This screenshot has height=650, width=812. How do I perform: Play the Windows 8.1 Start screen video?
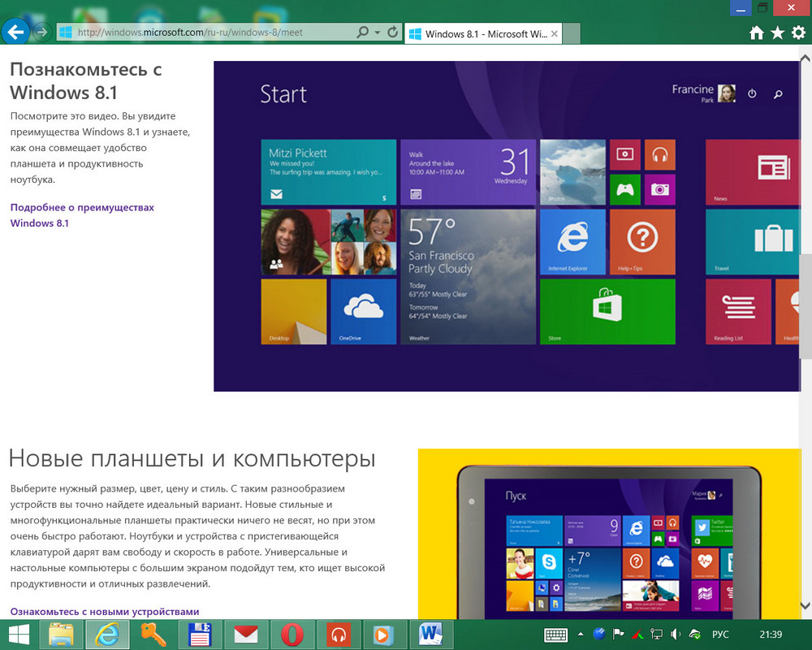(507, 226)
